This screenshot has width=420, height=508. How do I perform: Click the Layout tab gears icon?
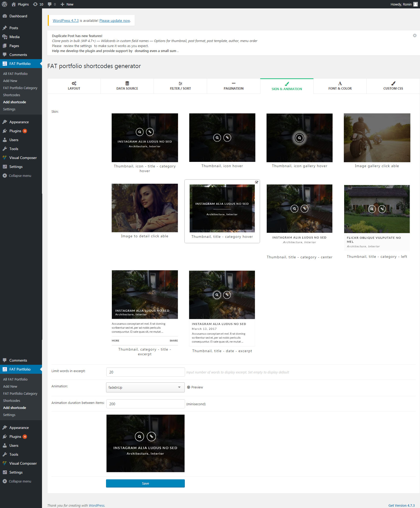coord(74,83)
